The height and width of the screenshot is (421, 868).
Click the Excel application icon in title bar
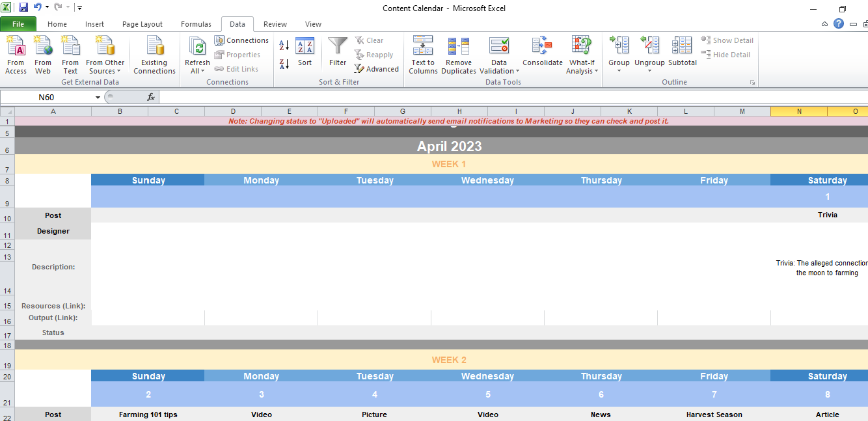7,8
